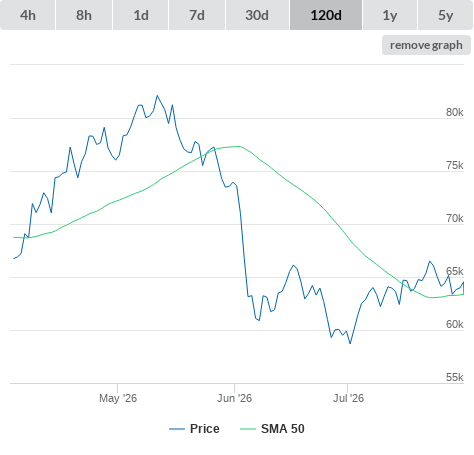The image size is (474, 455).
Task: Click the SMA 50 line's highest point
Action: coord(238,146)
